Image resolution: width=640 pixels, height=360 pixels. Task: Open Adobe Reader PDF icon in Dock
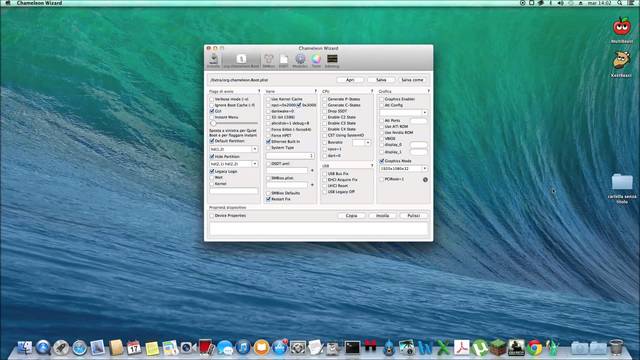click(462, 348)
